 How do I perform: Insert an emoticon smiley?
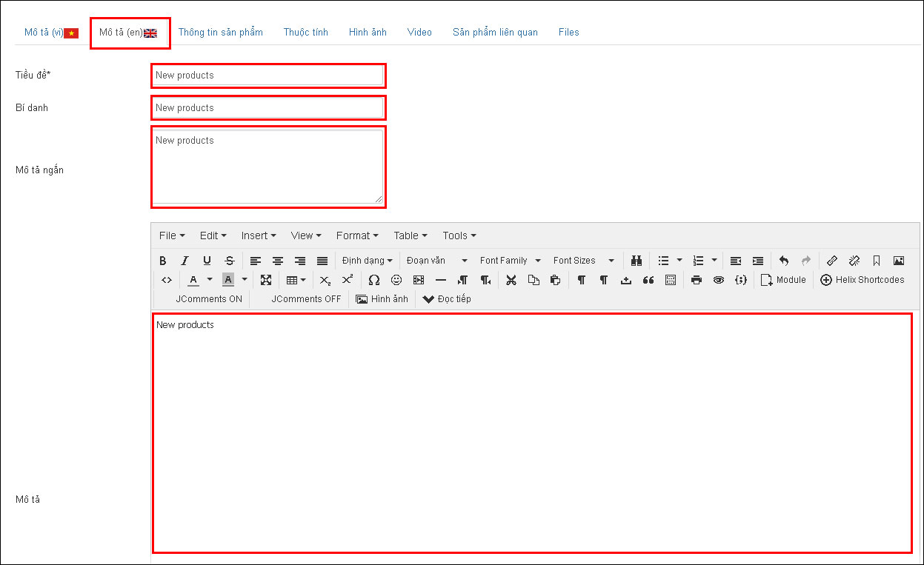396,280
